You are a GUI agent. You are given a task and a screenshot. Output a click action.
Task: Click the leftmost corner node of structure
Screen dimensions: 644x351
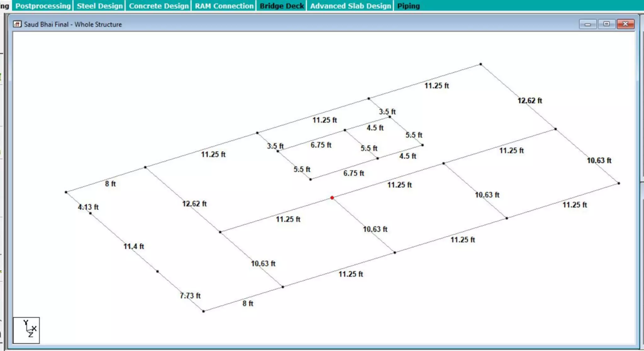[66, 192]
